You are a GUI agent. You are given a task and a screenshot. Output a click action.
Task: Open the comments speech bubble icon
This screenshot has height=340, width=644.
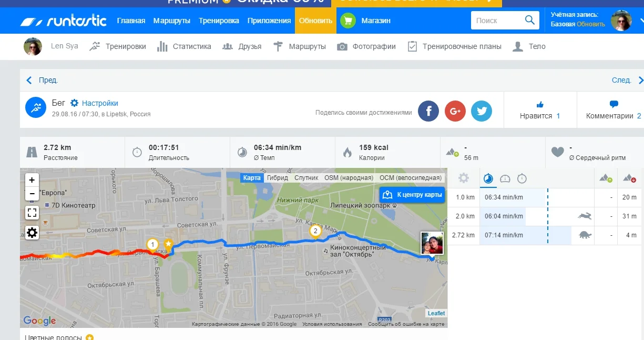(614, 104)
